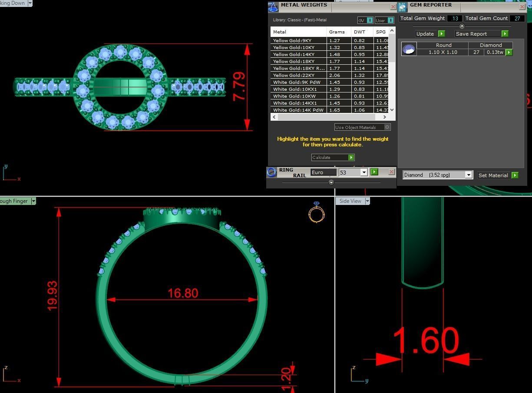Image resolution: width=532 pixels, height=393 pixels.
Task: Click the Through Finger viewport title
Action: tap(14, 201)
